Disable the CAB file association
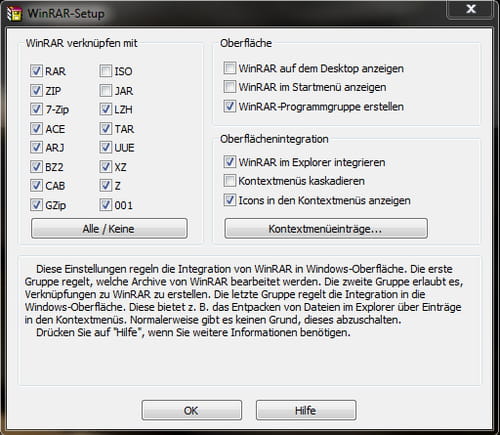This screenshot has width=500, height=435. coord(36,185)
